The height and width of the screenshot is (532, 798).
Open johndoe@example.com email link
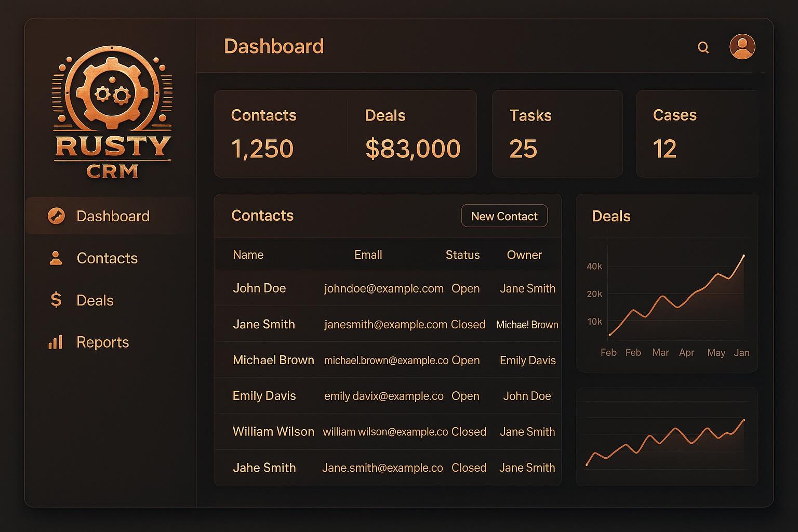point(383,288)
